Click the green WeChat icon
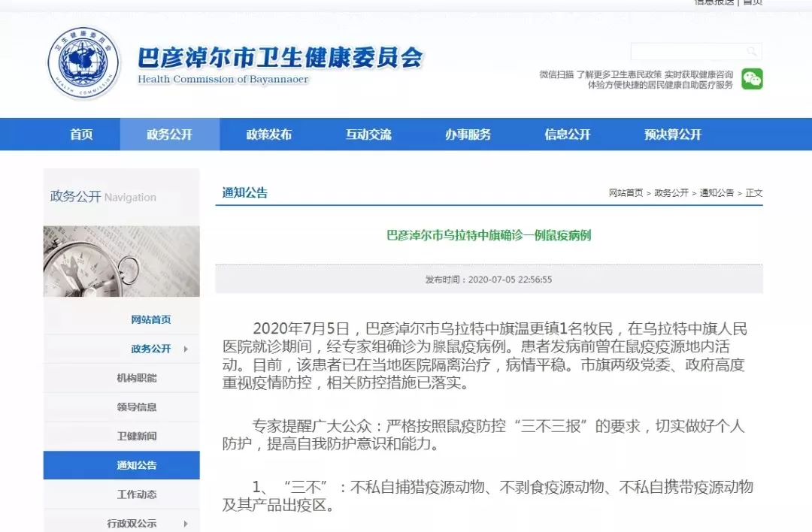This screenshot has height=532, width=812. (x=752, y=79)
